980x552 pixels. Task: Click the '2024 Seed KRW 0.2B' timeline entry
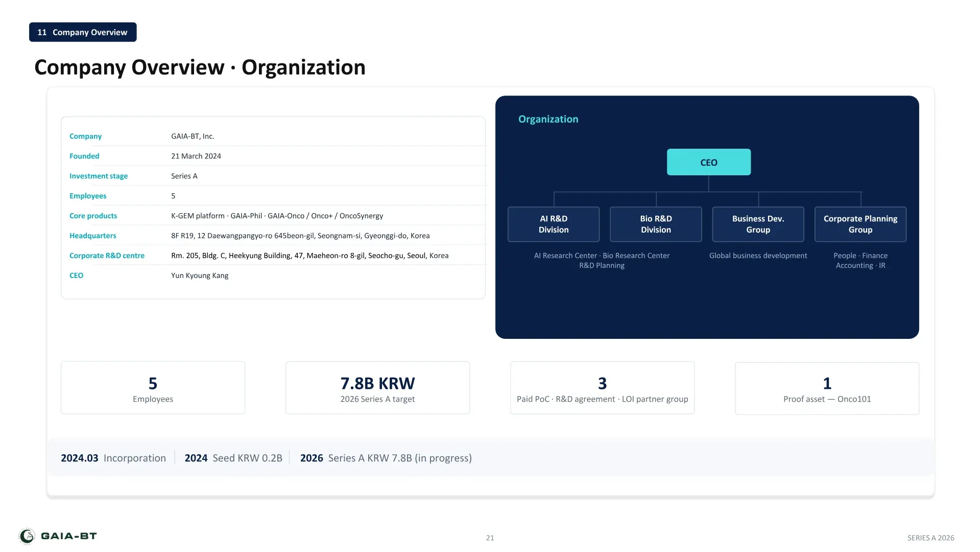pyautogui.click(x=233, y=458)
